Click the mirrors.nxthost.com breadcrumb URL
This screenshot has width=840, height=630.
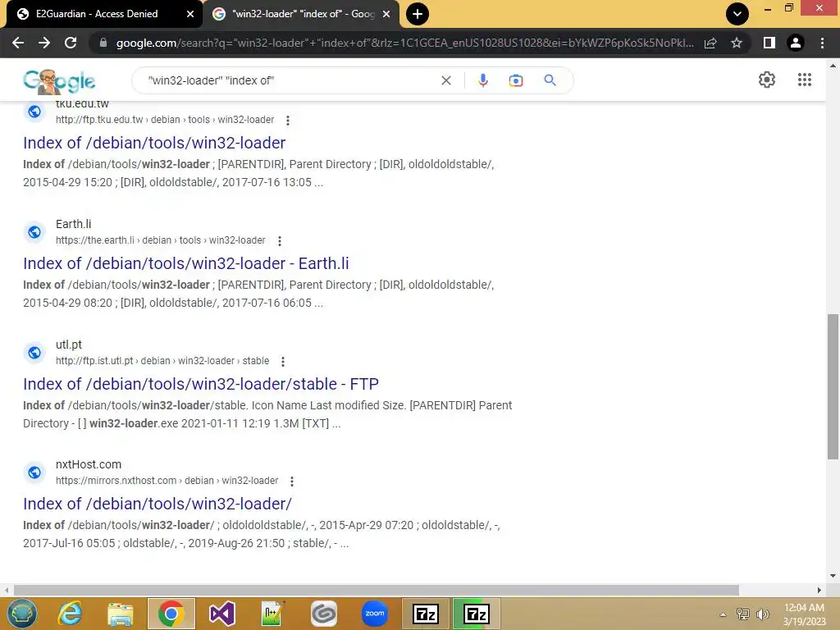167,481
